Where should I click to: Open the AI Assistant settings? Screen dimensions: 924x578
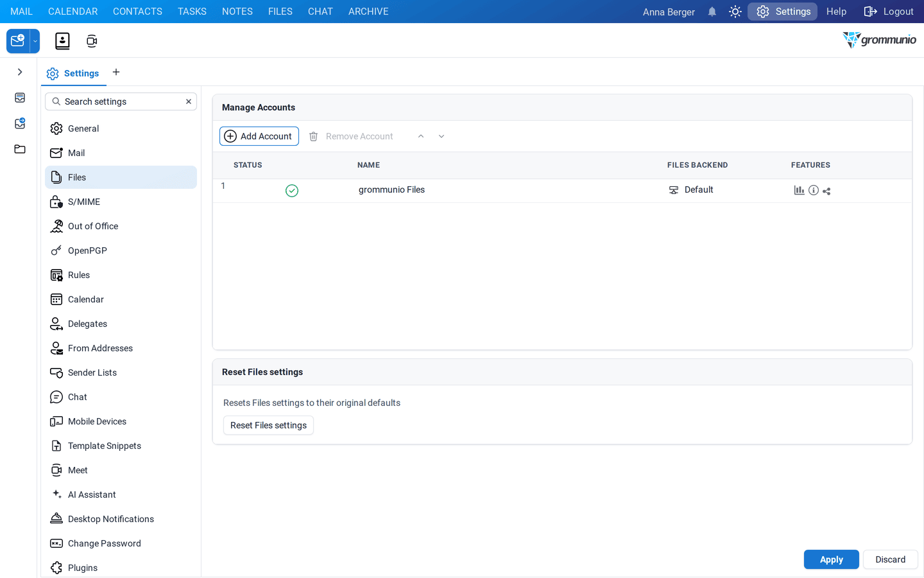(121, 495)
